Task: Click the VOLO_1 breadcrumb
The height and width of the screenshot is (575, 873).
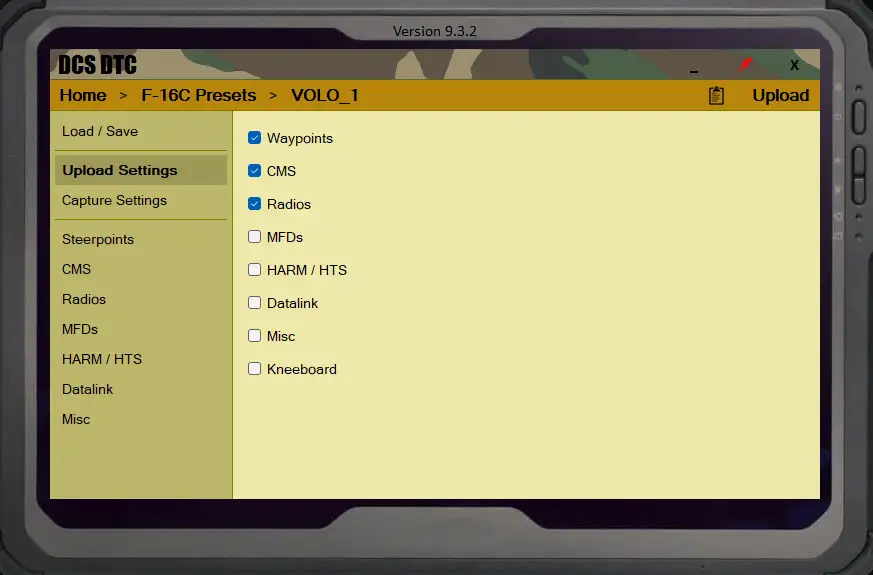Action: pos(325,96)
